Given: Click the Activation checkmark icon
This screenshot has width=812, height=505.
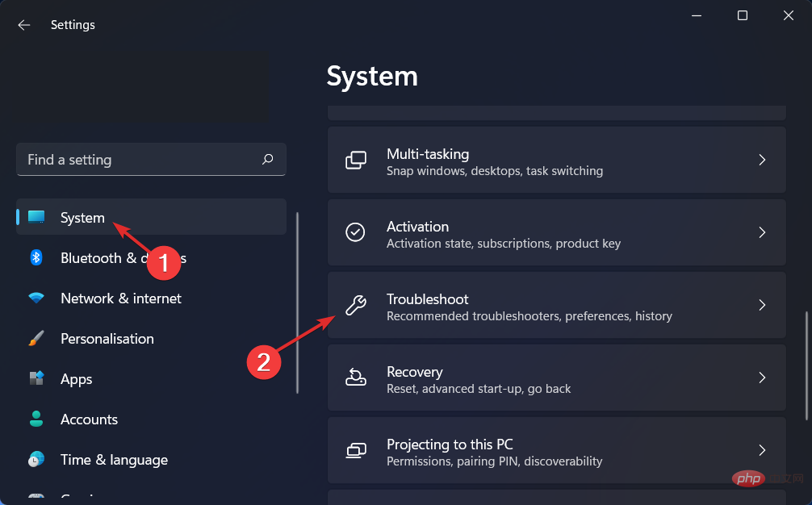Looking at the screenshot, I should tap(355, 232).
